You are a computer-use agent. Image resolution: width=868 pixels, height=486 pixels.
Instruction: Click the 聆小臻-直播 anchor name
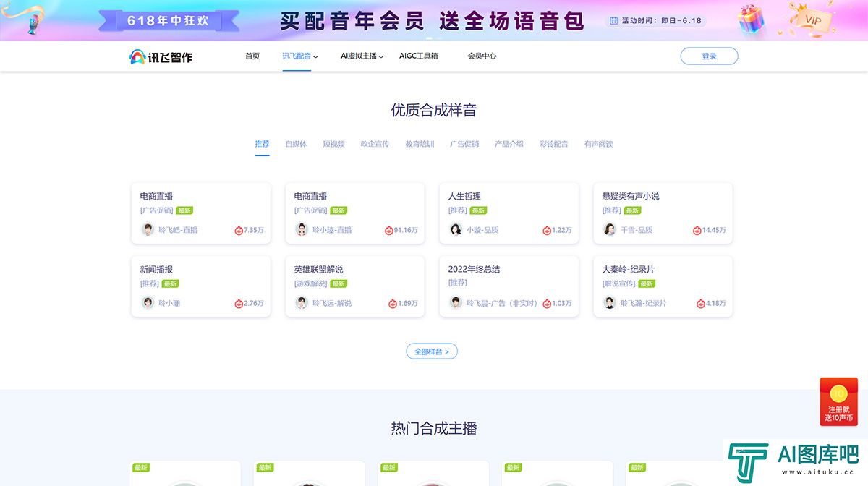(332, 230)
